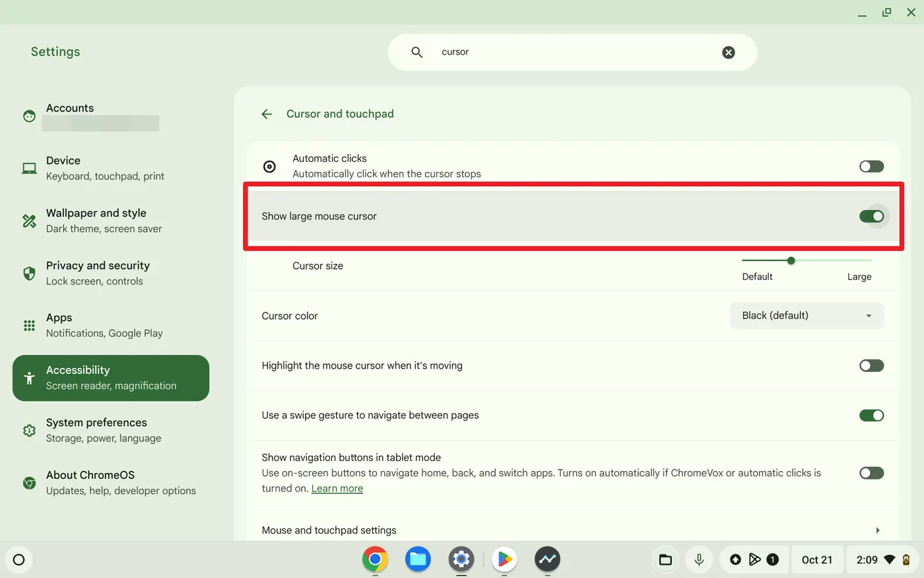Image resolution: width=924 pixels, height=578 pixels.
Task: Toggle navigation buttons in tablet mode
Action: point(871,473)
